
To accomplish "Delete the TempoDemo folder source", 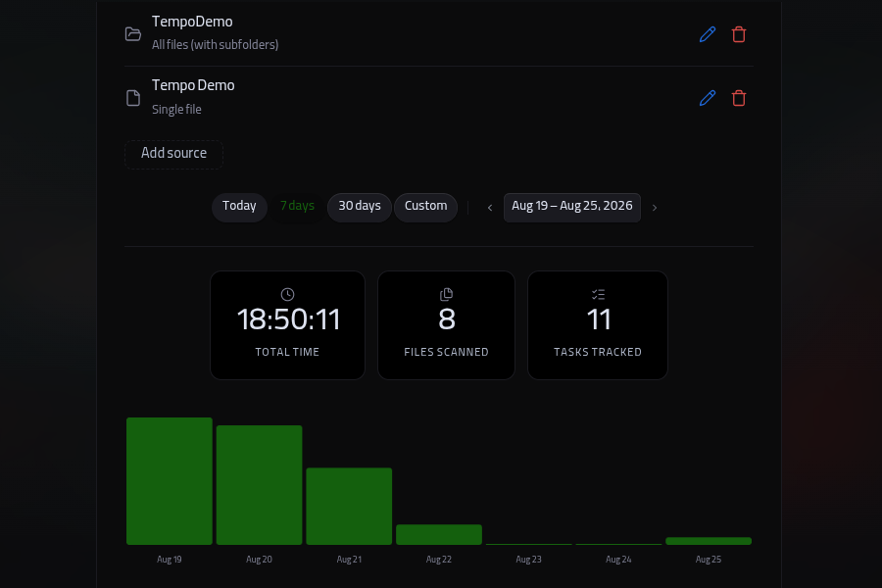I will point(739,34).
